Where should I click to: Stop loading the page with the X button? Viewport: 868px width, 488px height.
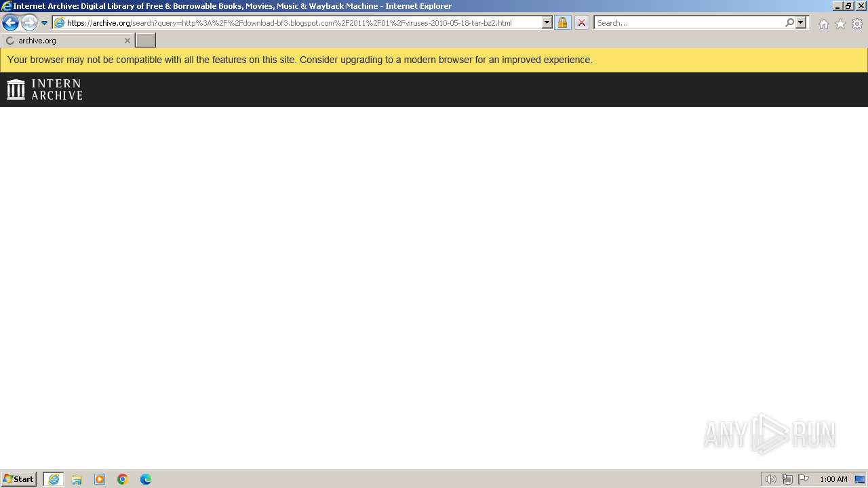582,23
